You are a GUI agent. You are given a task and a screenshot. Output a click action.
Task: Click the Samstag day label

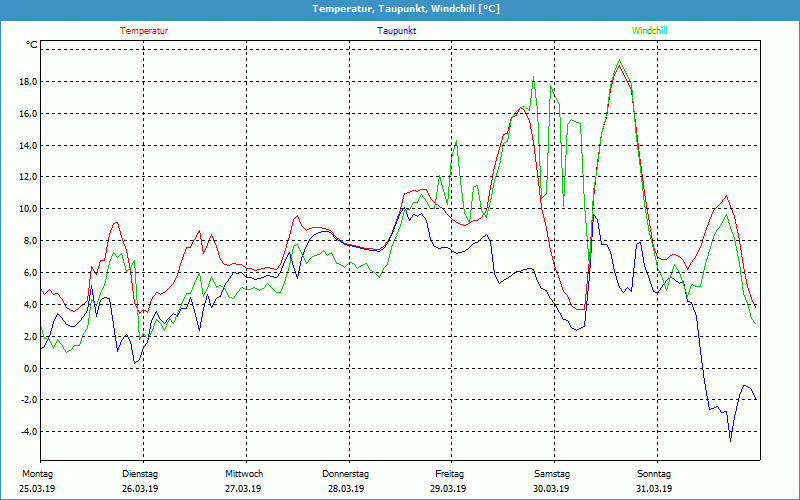552,474
